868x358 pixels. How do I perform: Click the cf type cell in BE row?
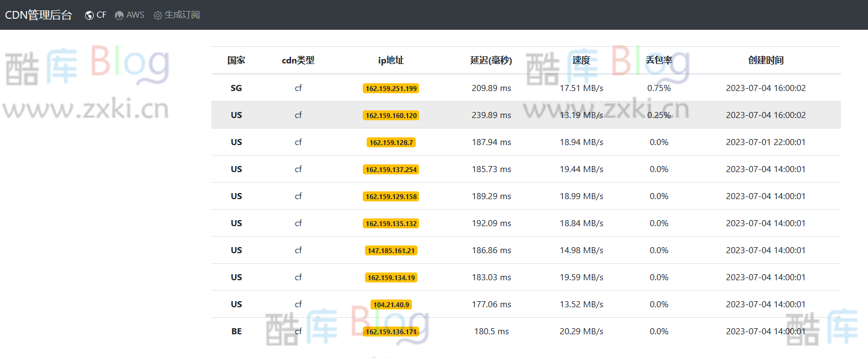tap(298, 332)
